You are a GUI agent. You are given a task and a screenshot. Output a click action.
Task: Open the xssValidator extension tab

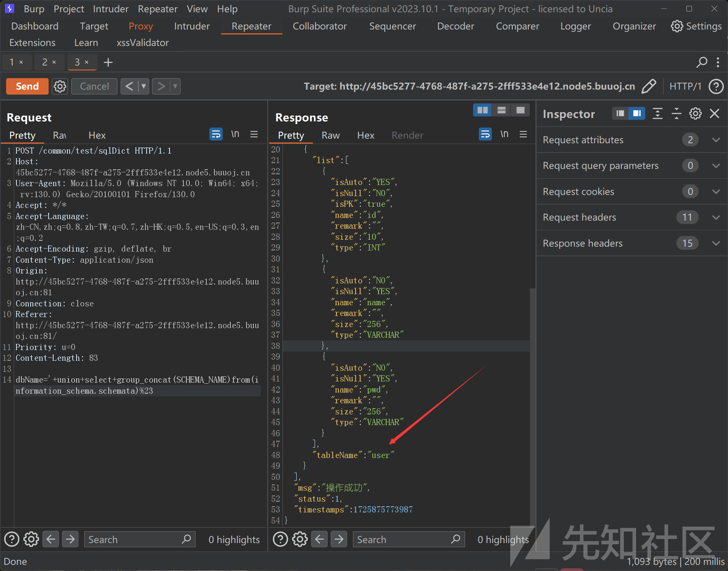coord(142,43)
